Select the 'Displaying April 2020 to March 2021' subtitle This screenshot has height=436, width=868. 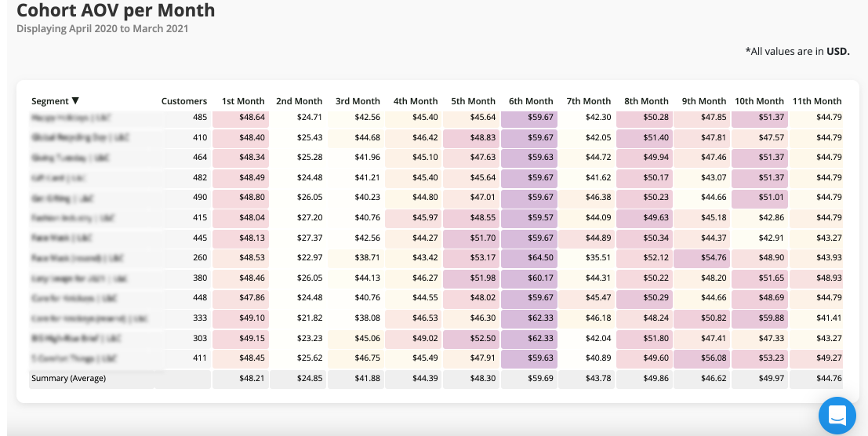103,29
